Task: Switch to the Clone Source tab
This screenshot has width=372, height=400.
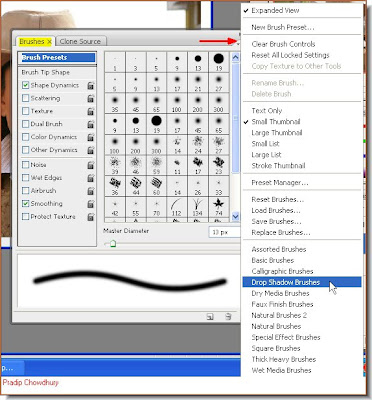Action: coord(80,41)
